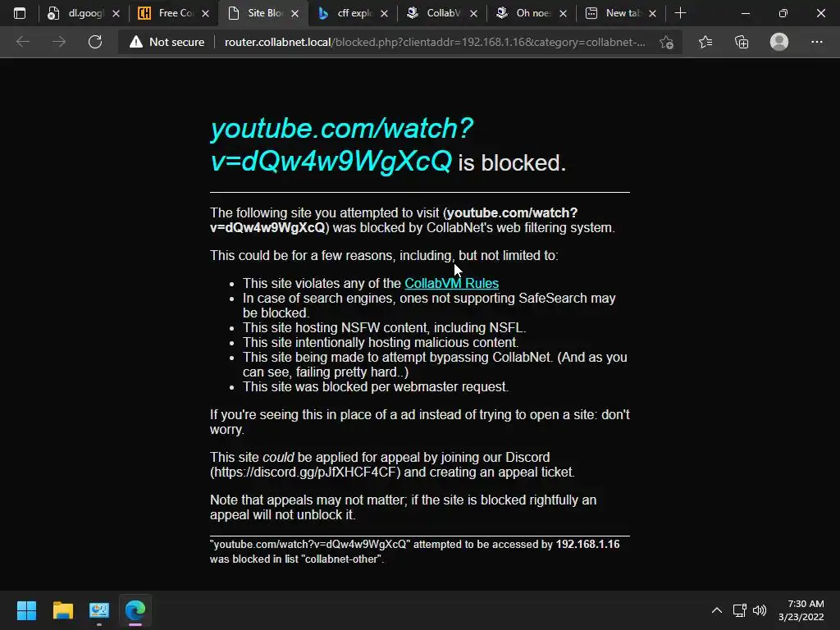Close the cff explorer tab
This screenshot has height=630, width=840.
(384, 14)
